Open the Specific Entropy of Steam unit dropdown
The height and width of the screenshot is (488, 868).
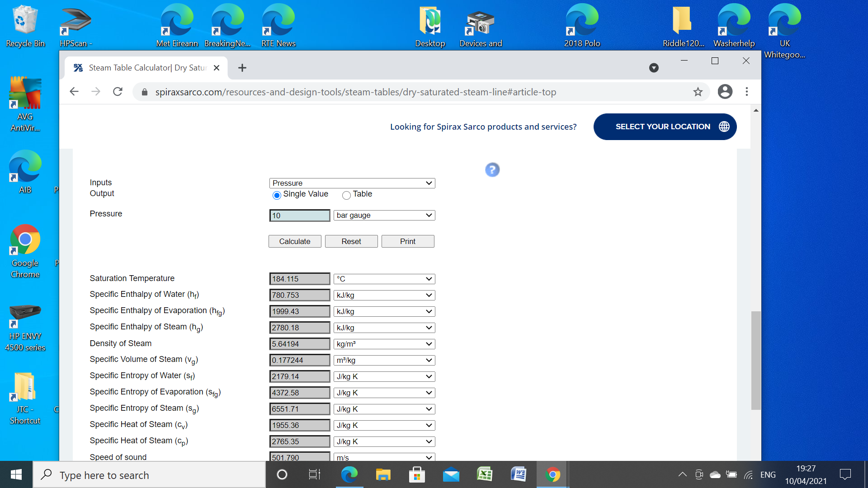pos(384,409)
